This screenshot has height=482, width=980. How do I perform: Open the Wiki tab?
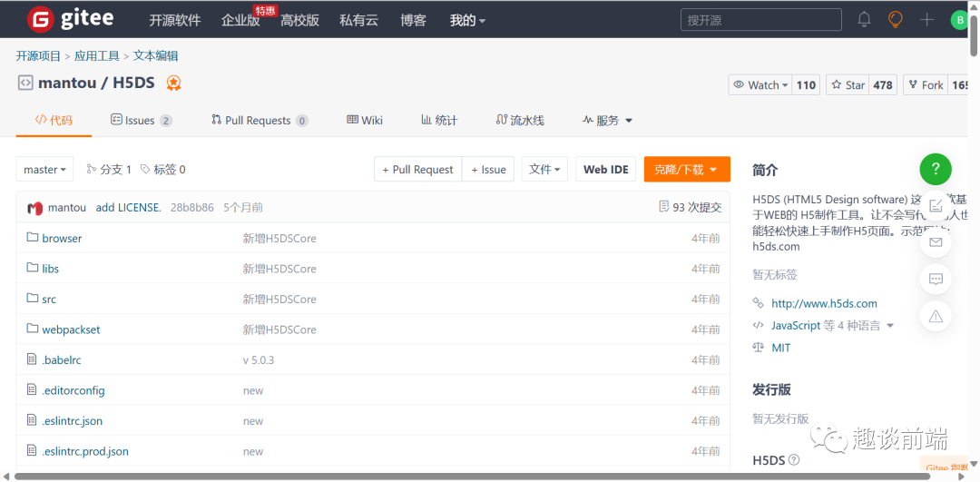pos(365,120)
